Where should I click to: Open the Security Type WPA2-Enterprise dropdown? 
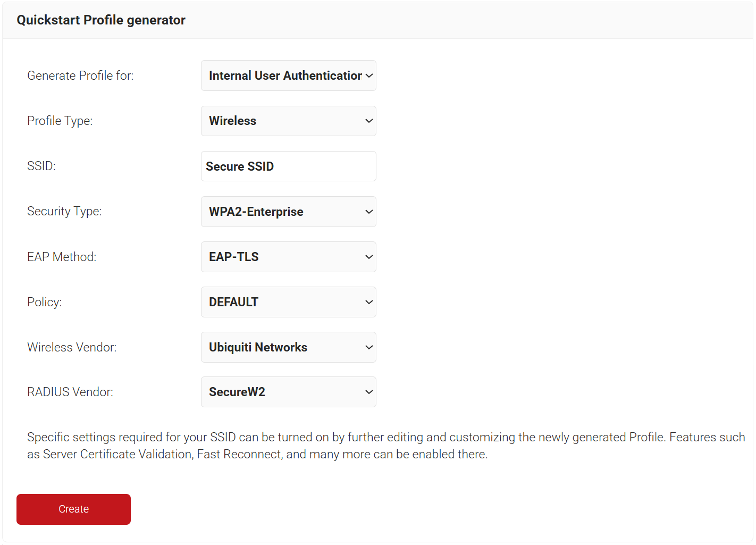288,212
